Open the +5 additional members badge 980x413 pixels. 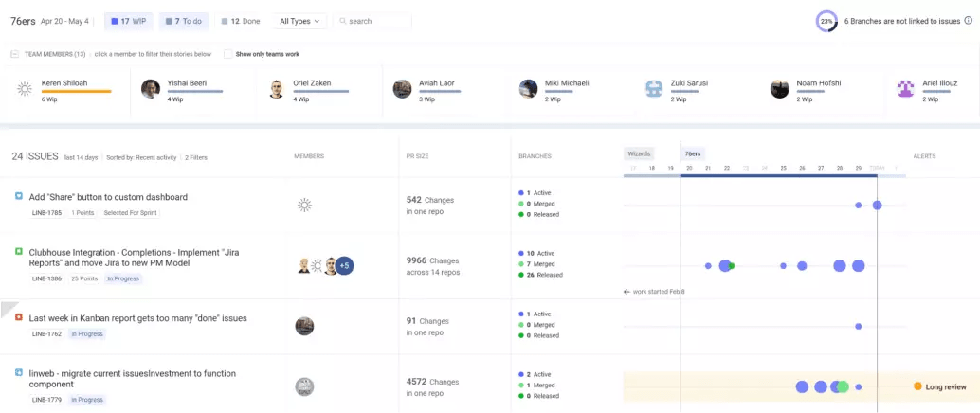344,266
